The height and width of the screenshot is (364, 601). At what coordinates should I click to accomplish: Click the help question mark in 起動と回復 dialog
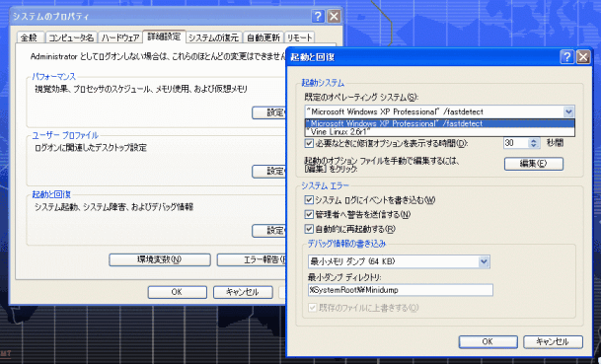(x=566, y=57)
